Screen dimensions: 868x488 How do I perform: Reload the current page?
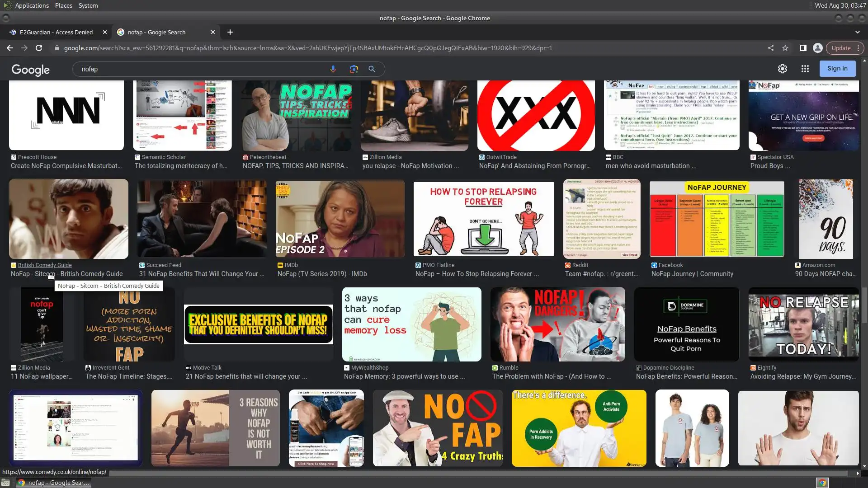pyautogui.click(x=39, y=48)
